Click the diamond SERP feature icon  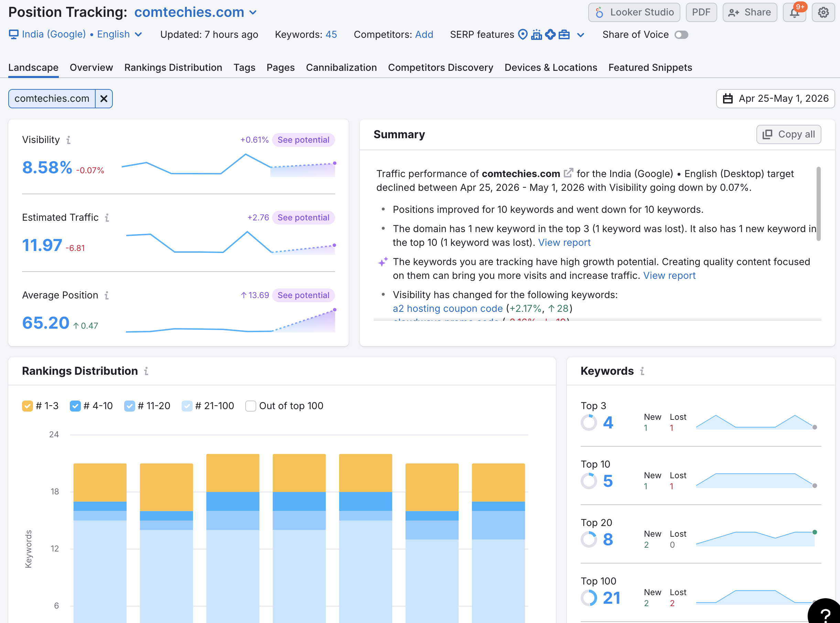click(550, 34)
